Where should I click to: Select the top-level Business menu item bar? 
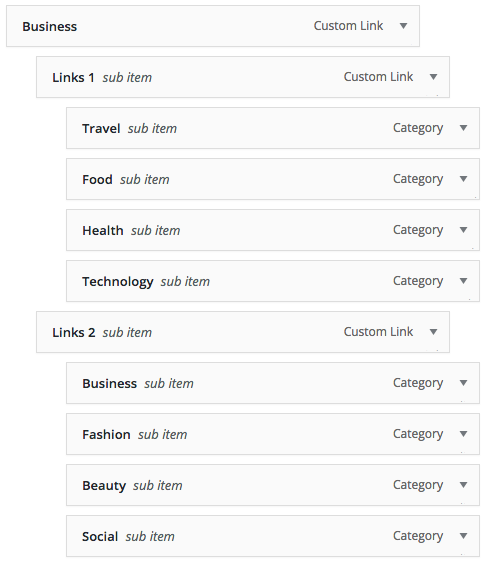pyautogui.click(x=213, y=26)
